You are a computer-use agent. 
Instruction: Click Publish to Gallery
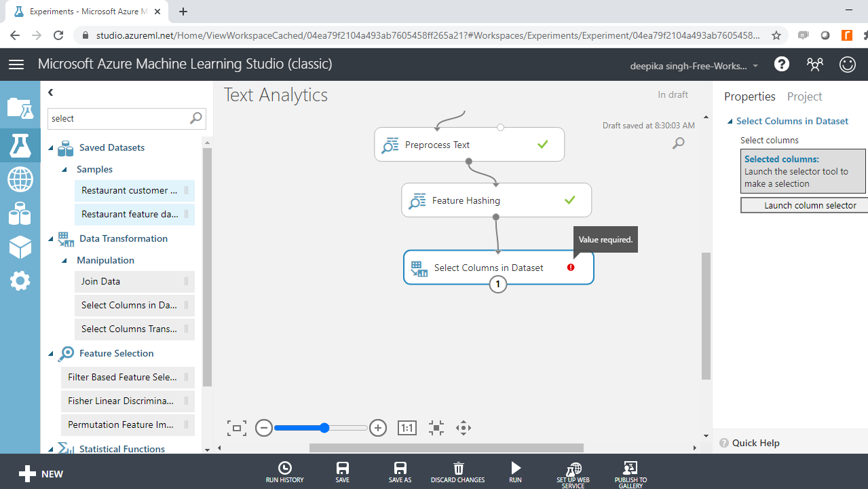631,475
